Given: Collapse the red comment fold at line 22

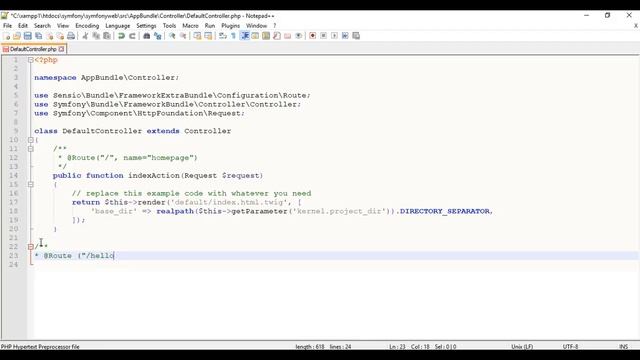Looking at the screenshot, I should click(31, 247).
